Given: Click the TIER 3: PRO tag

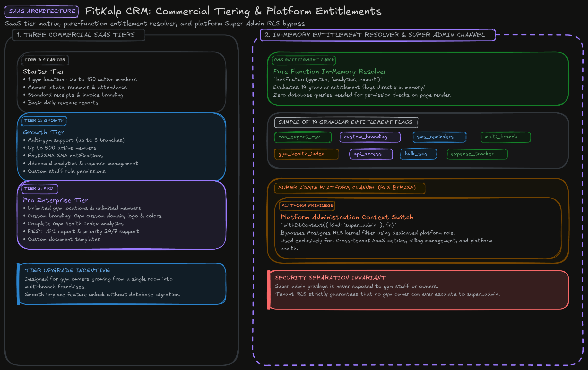Looking at the screenshot, I should pyautogui.click(x=40, y=189).
